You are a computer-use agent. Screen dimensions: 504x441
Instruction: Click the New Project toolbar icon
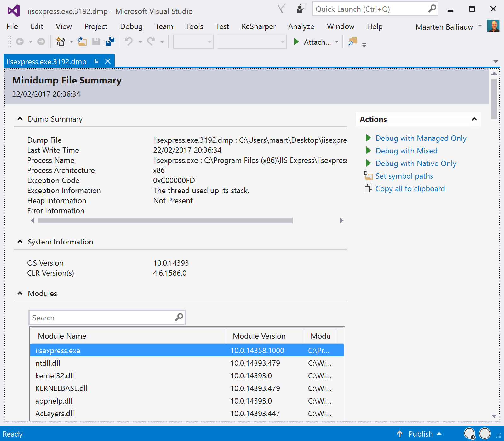click(60, 42)
